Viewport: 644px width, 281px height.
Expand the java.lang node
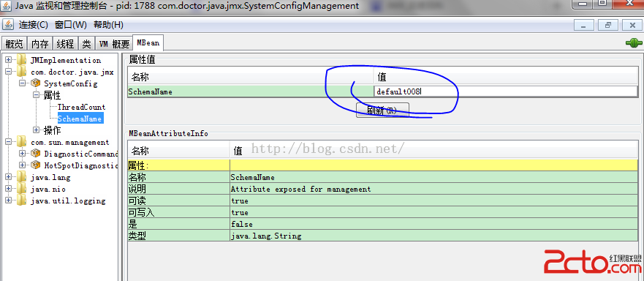tap(8, 177)
